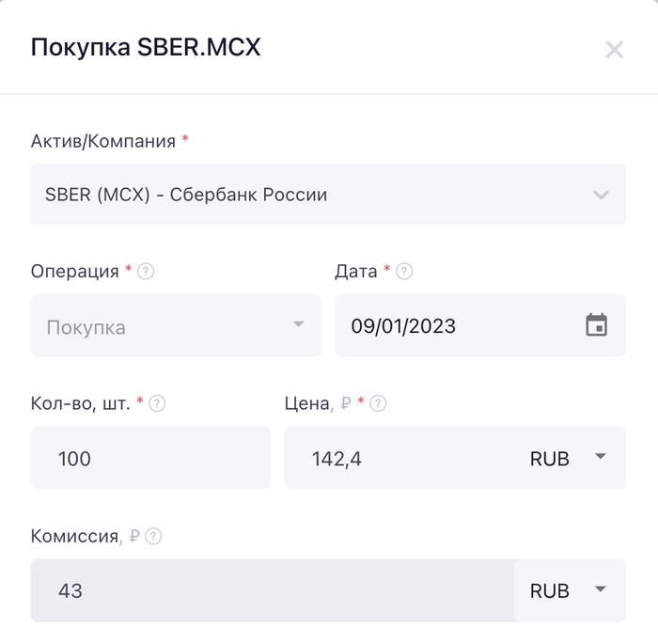
Task: Close the Покупка SBER.MCX dialog
Action: tap(614, 50)
